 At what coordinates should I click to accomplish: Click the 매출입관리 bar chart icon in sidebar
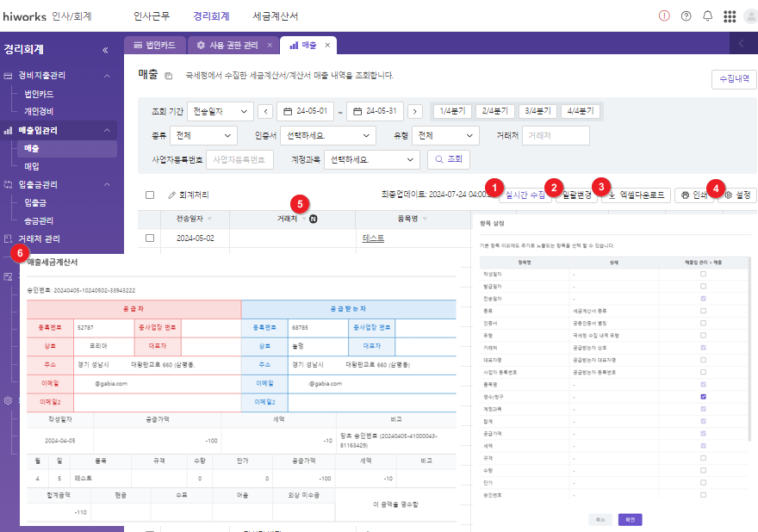point(9,131)
